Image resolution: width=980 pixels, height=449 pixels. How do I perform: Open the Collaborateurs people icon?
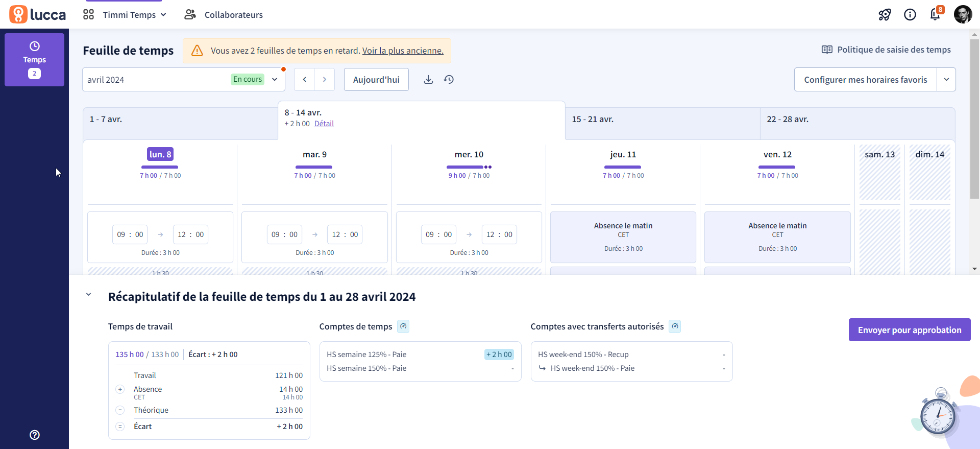(x=190, y=14)
